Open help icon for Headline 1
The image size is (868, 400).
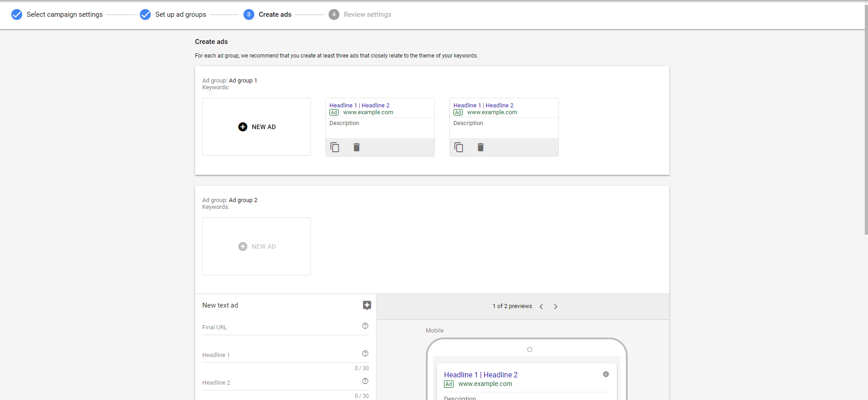click(x=365, y=353)
